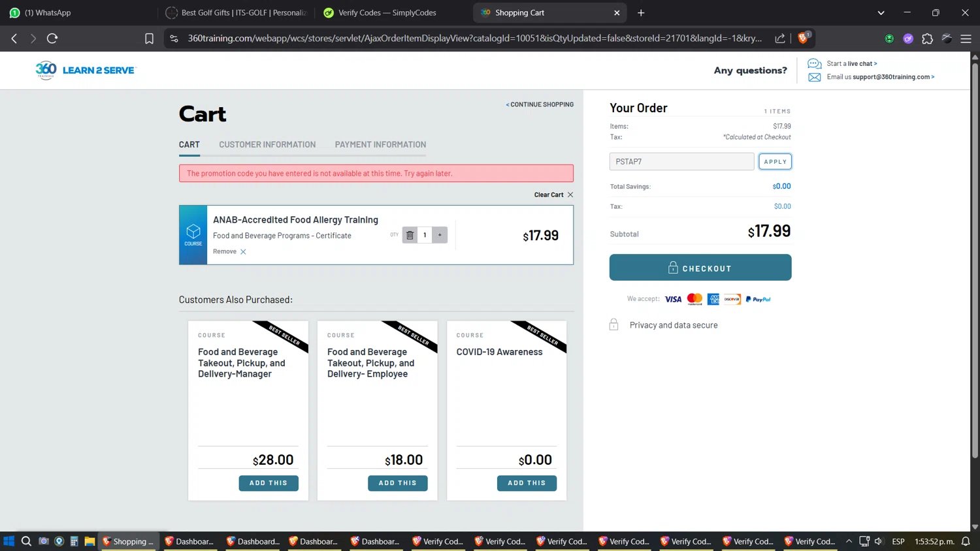Click the page vertical scrollbar
The image size is (980, 551).
coord(975,261)
